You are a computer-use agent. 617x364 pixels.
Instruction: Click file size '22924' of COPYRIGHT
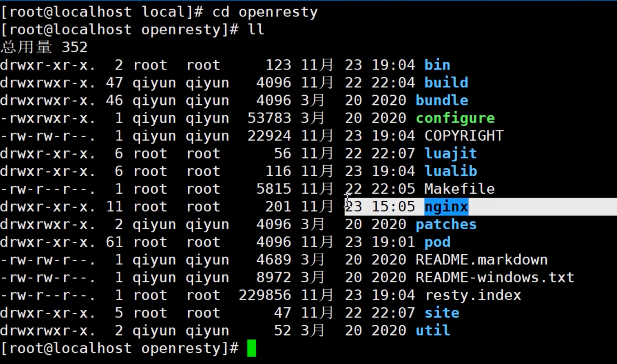[269, 136]
